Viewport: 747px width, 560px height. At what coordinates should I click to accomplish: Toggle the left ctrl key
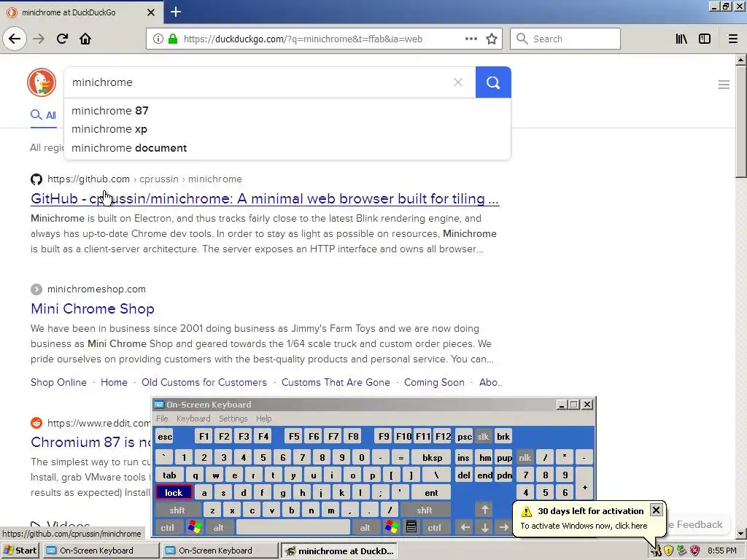point(167,527)
